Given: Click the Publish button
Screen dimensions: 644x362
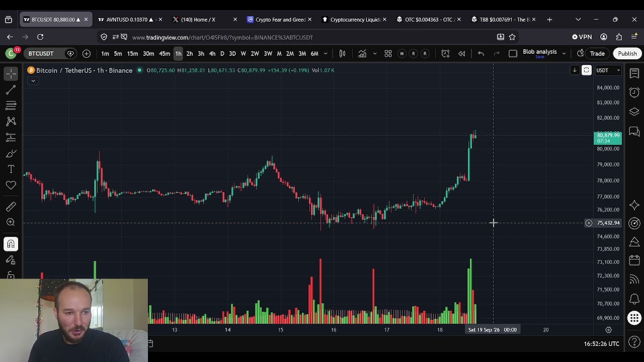Looking at the screenshot, I should [627, 53].
